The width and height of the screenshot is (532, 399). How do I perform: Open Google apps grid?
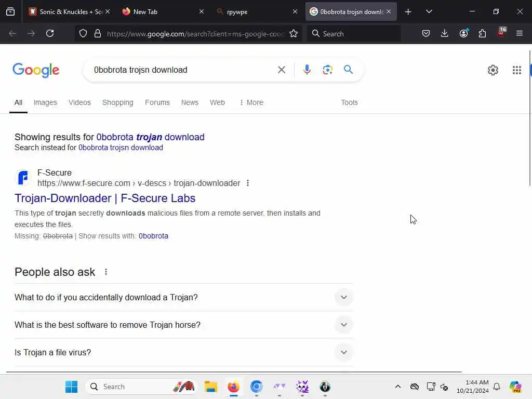[x=517, y=70]
